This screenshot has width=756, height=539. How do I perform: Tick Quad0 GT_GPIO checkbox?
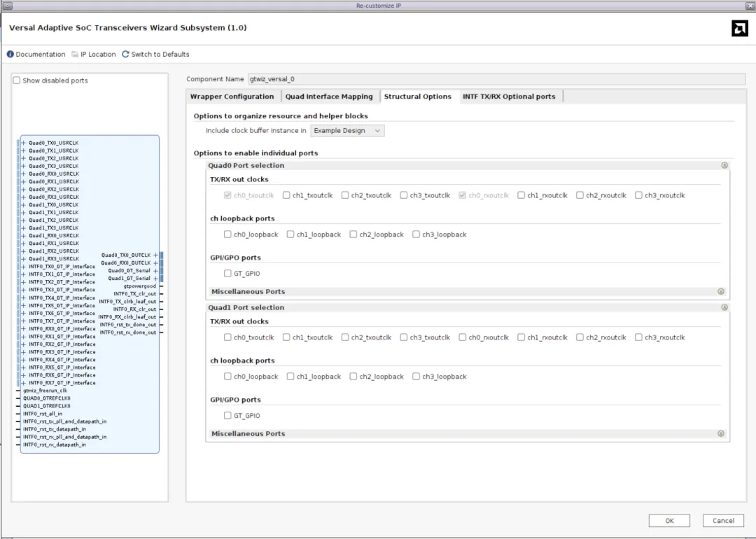pos(227,274)
